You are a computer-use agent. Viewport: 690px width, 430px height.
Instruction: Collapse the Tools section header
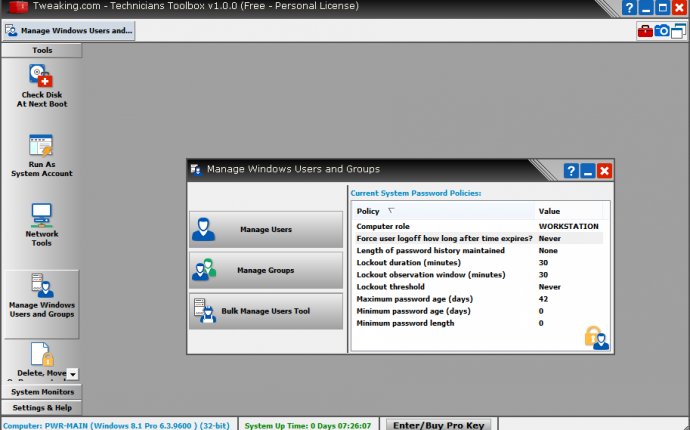(41, 50)
